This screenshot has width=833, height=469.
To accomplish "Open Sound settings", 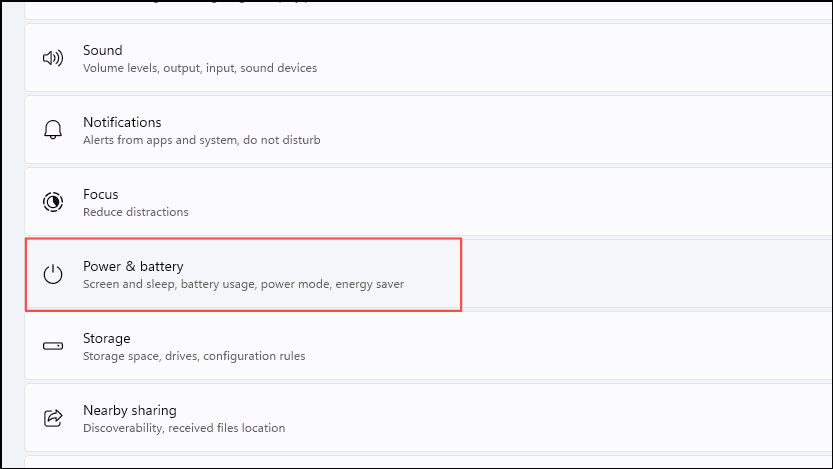I will [x=428, y=58].
